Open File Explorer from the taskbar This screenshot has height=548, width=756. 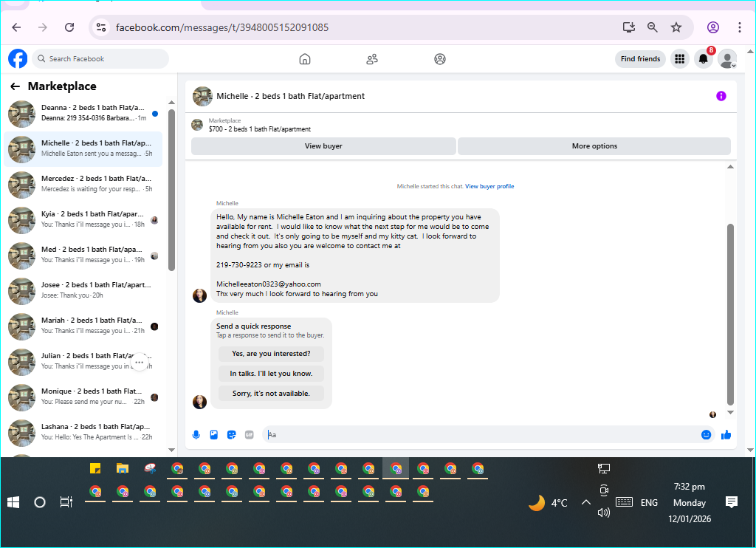coord(123,468)
